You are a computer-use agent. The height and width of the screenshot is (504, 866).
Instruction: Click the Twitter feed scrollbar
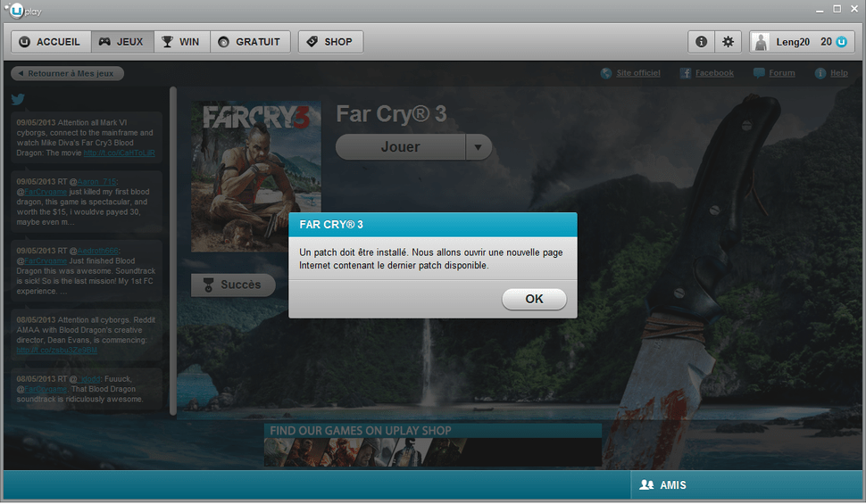click(173, 251)
